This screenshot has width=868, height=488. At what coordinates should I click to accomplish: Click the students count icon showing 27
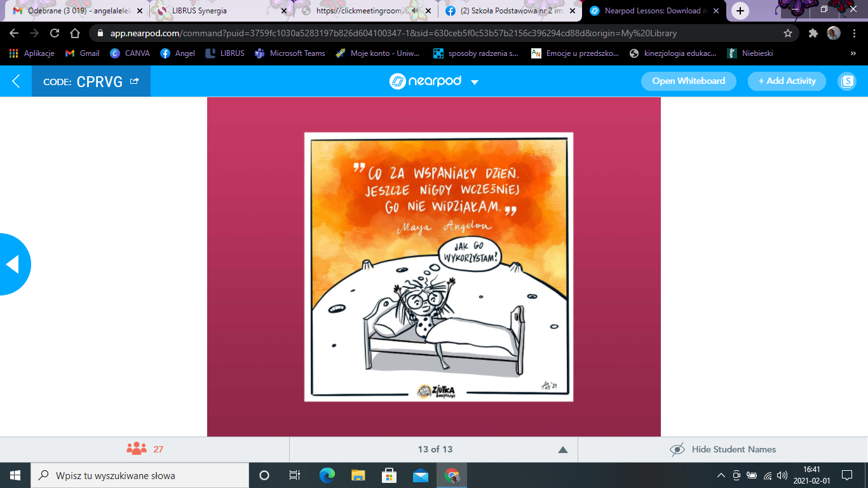click(137, 449)
